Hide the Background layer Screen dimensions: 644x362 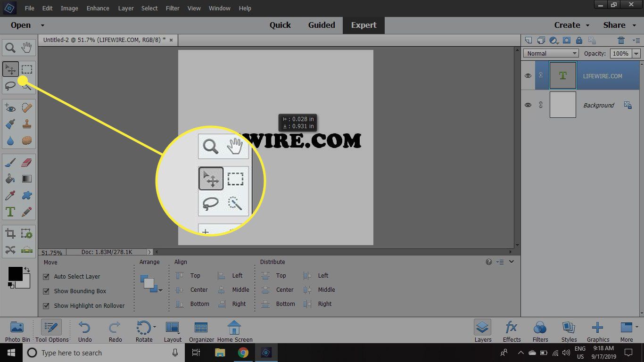(528, 105)
